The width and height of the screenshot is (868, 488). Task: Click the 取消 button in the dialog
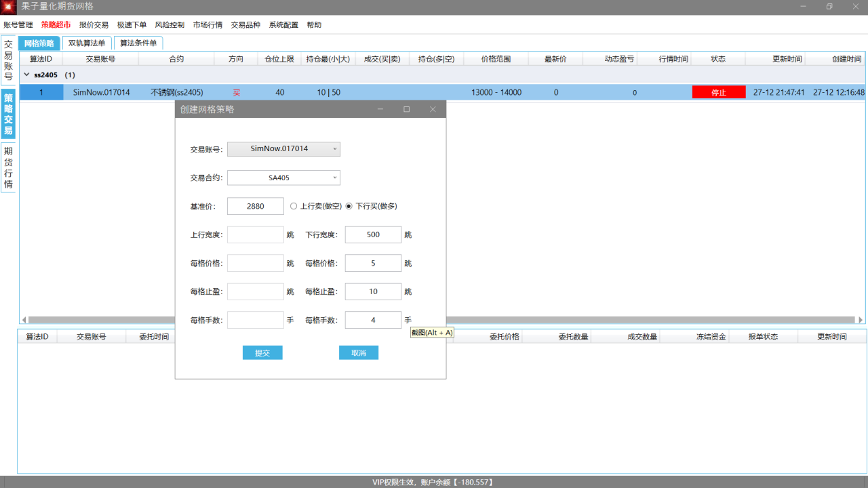point(358,352)
